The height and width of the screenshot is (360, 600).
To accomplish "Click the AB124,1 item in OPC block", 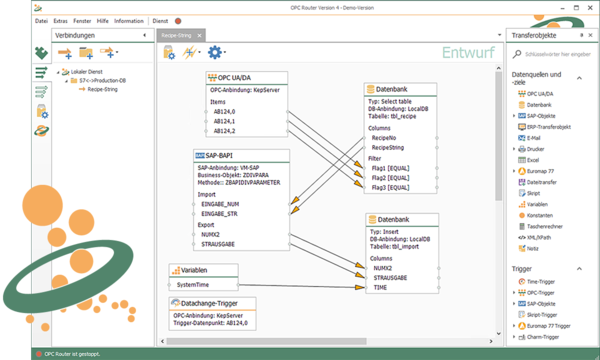I will pos(224,121).
